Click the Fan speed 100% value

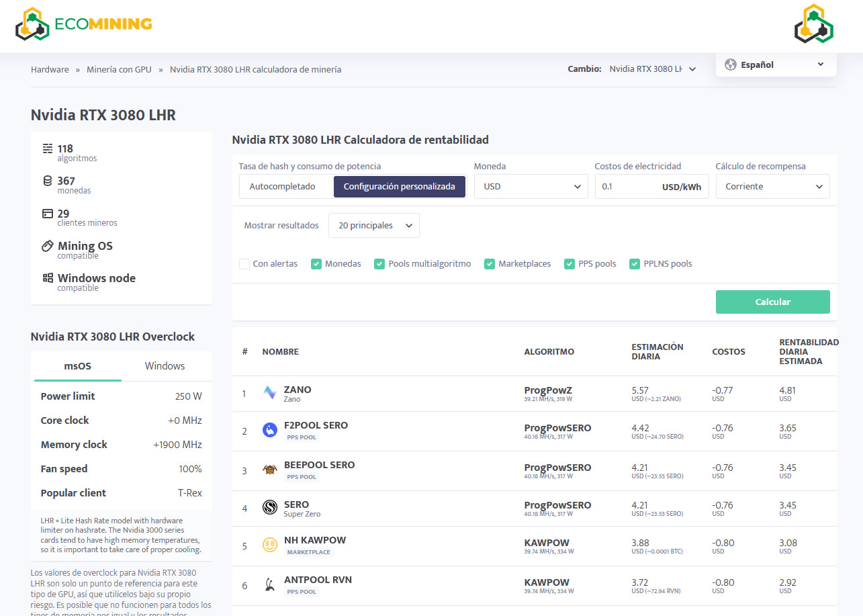click(x=190, y=469)
